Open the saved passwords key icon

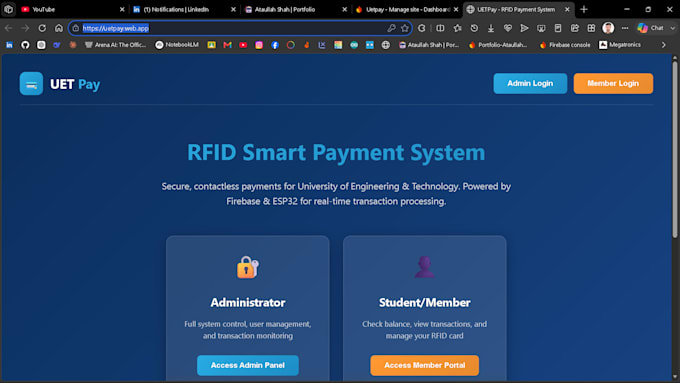pyautogui.click(x=391, y=28)
